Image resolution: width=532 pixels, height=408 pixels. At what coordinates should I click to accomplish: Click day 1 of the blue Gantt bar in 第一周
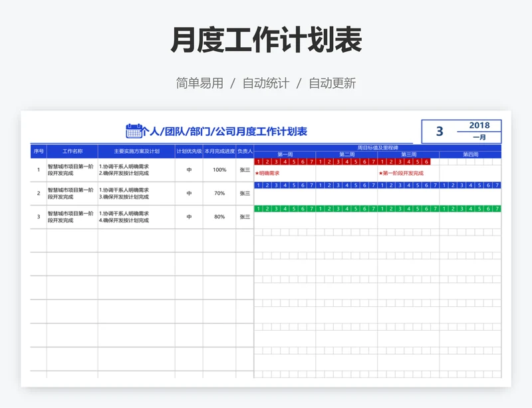[259, 185]
